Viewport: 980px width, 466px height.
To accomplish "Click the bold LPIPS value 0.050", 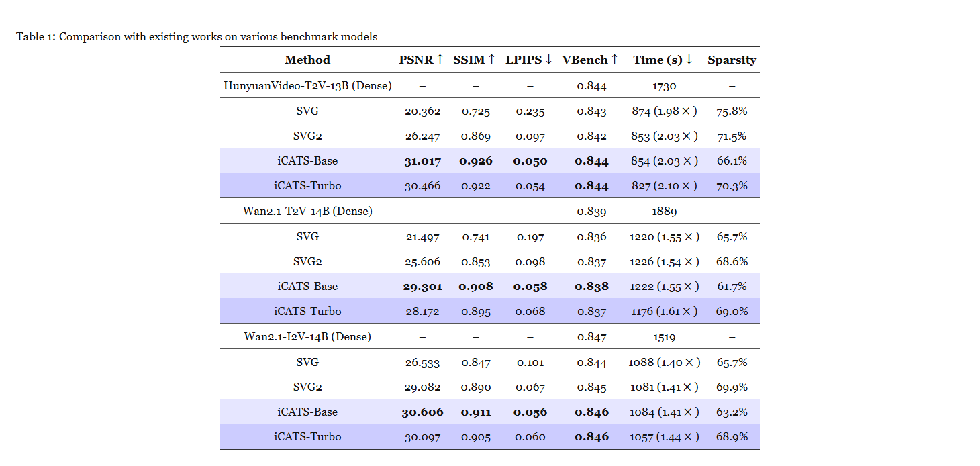I will [x=530, y=161].
